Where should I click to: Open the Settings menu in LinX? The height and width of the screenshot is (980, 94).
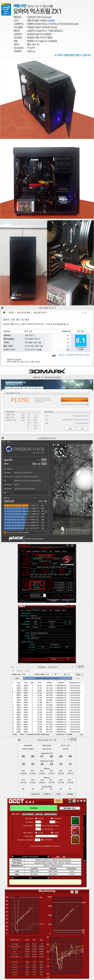(19, 671)
